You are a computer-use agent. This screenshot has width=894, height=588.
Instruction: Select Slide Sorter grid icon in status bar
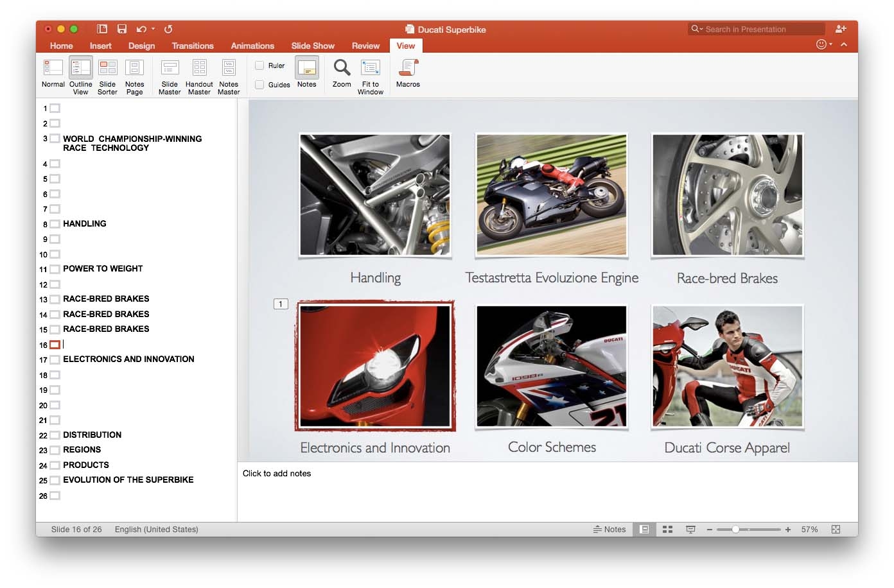667,530
